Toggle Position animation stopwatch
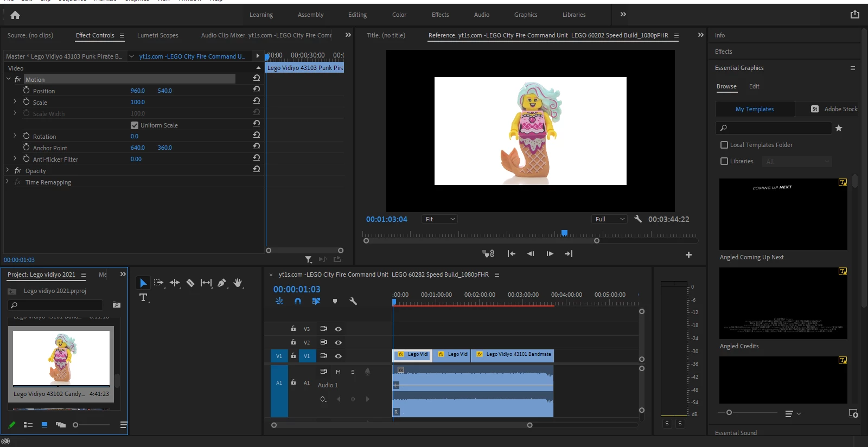This screenshot has width=868, height=447. (26, 90)
